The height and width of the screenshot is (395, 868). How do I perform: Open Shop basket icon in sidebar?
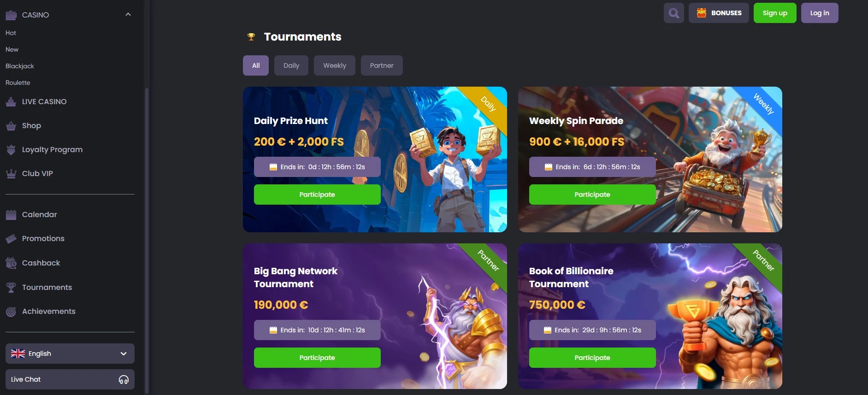(x=11, y=126)
